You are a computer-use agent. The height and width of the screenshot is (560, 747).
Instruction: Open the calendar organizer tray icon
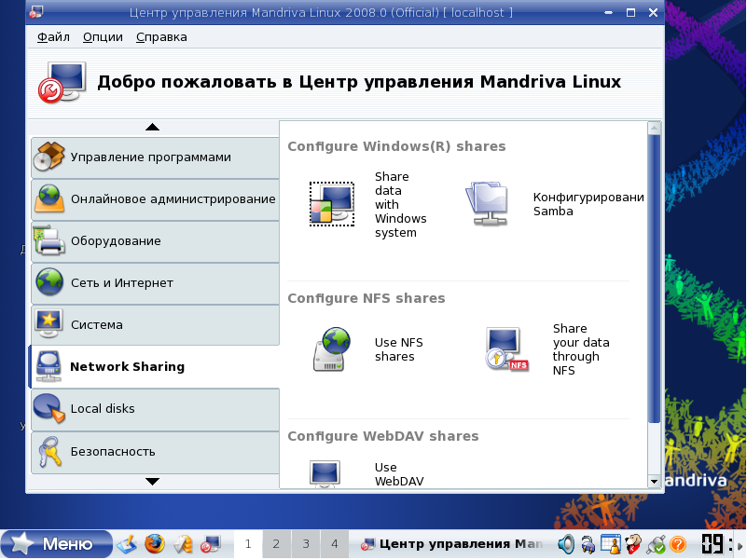click(x=611, y=544)
